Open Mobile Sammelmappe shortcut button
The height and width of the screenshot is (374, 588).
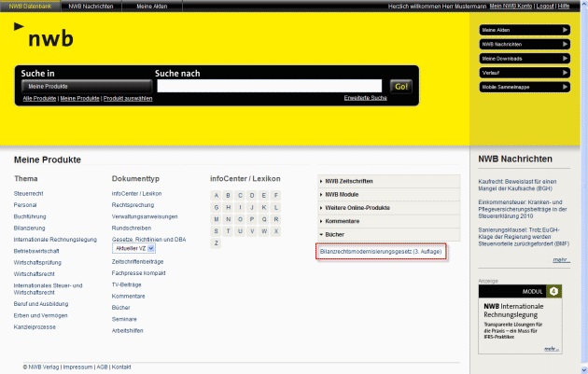525,86
